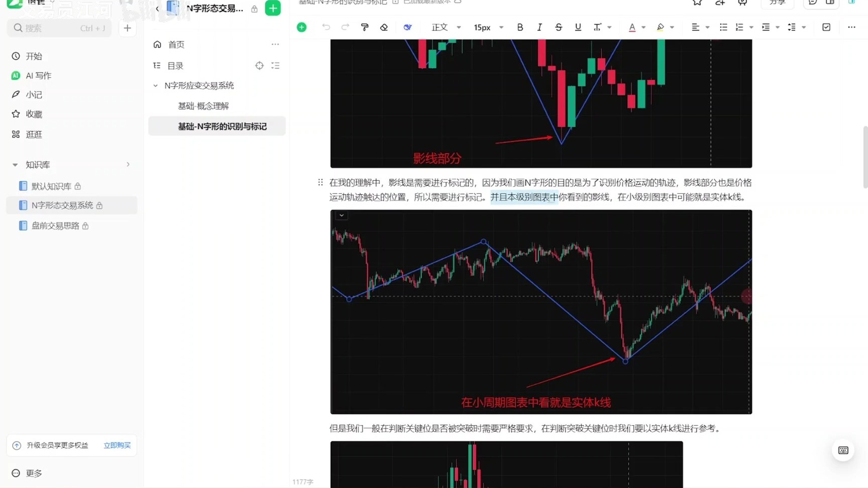Collapse the 知识库 section triangle
Viewport: 868px width, 488px height.
pyautogui.click(x=15, y=165)
